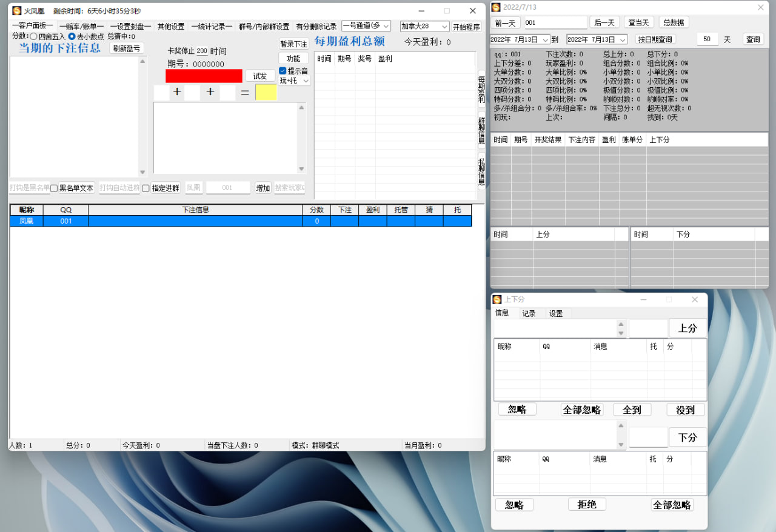Click the red color bar under 期号
This screenshot has height=532, width=776.
point(204,76)
